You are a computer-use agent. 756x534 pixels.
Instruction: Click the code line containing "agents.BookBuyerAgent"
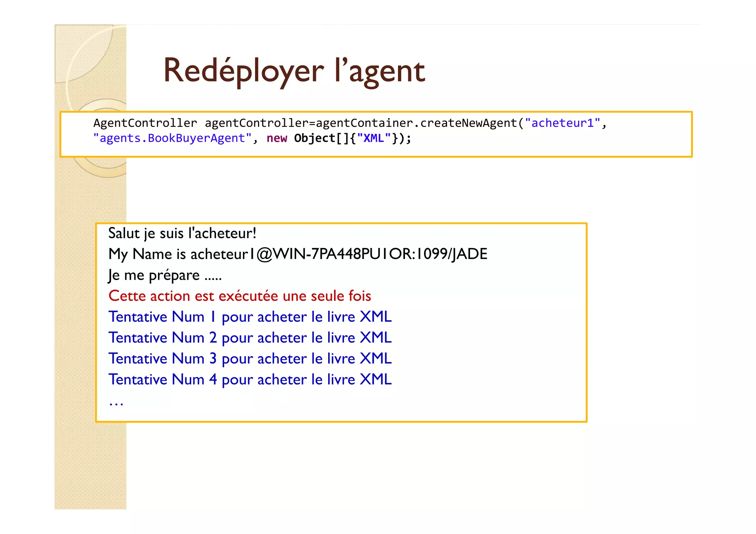coord(252,138)
